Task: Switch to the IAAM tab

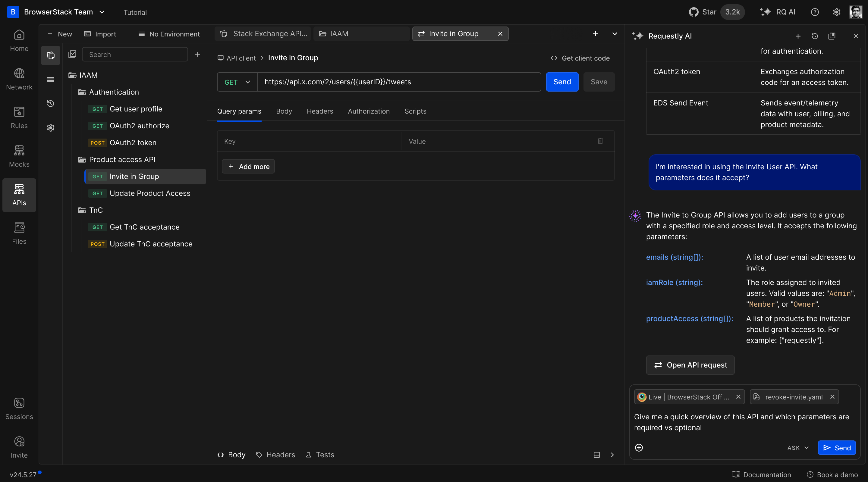Action: pyautogui.click(x=361, y=34)
